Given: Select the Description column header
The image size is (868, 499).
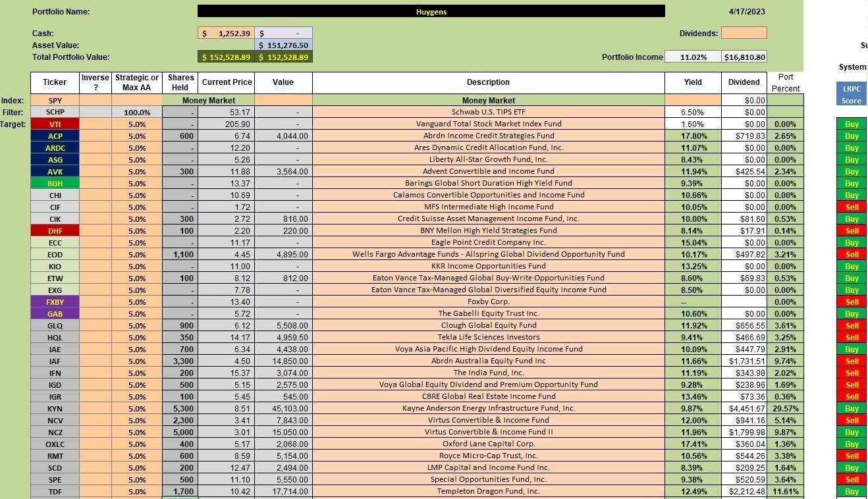Looking at the screenshot, I should point(489,82).
